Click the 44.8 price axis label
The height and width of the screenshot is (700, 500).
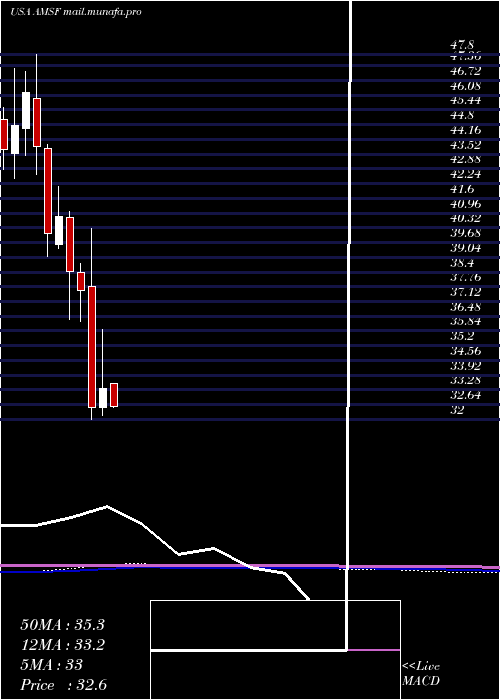click(x=462, y=115)
